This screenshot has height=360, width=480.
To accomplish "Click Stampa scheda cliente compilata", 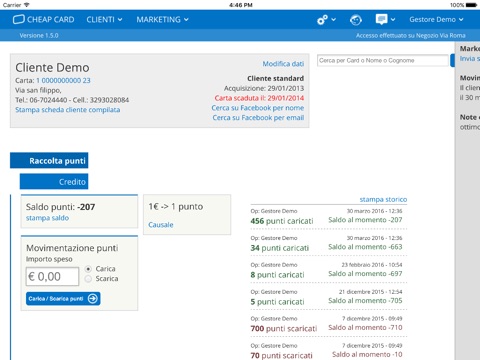I will coord(68,110).
